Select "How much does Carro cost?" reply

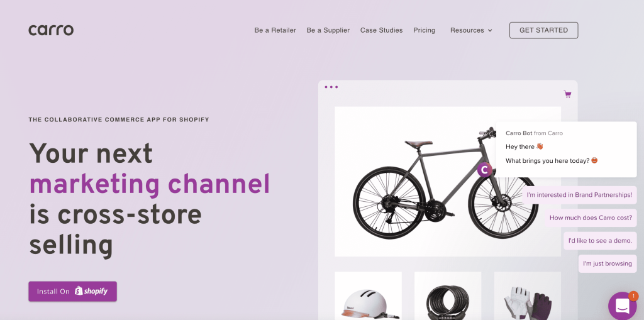tap(591, 218)
